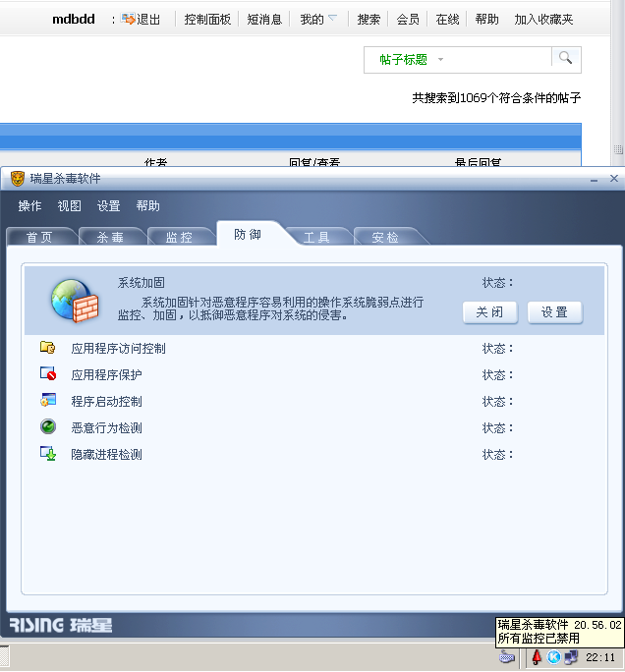The width and height of the screenshot is (625, 672).
Task: Switch to the 监控 tab
Action: click(x=179, y=237)
